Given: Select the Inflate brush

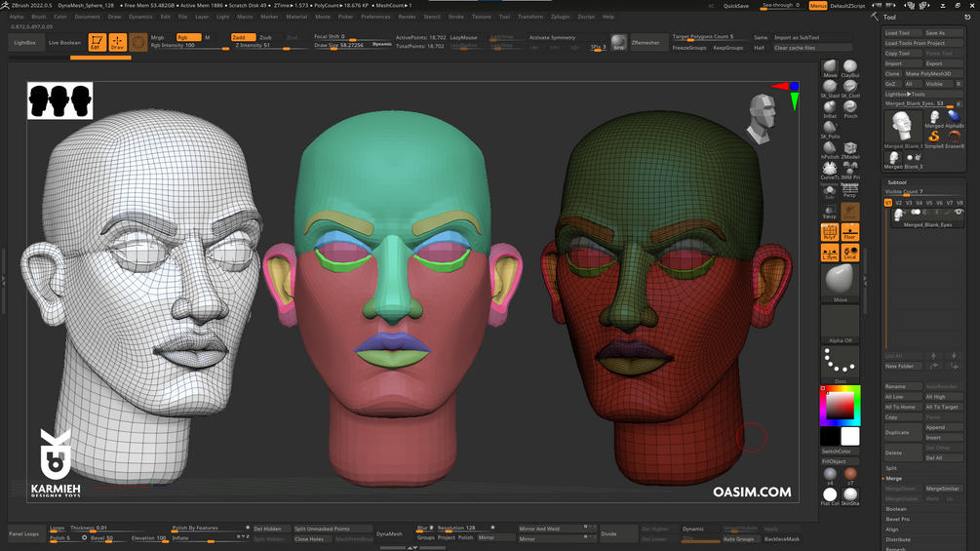Looking at the screenshot, I should [830, 108].
